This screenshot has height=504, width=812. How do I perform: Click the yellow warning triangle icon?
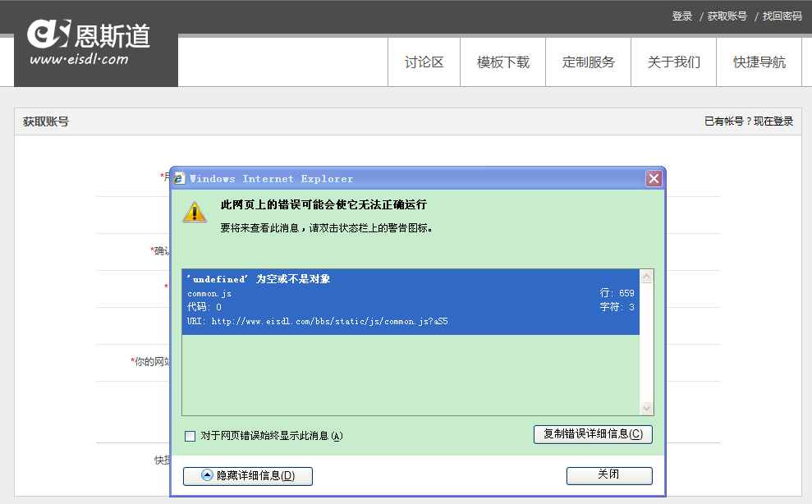pyautogui.click(x=195, y=212)
